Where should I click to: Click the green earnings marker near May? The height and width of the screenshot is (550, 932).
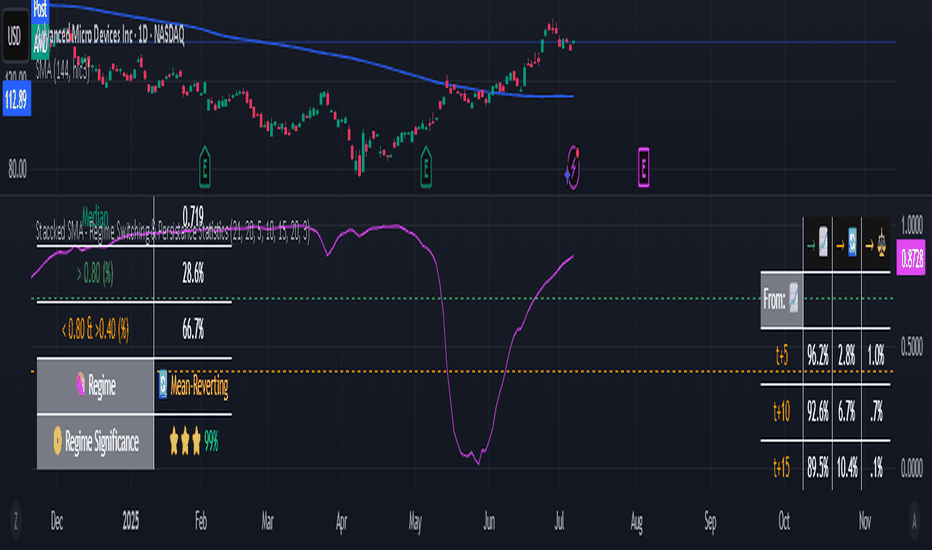(426, 166)
